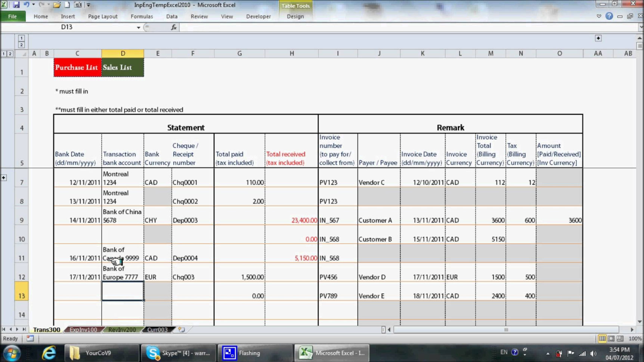This screenshot has height=362, width=644.
Task: Open the Design tab under Table Tools
Action: pos(295,16)
